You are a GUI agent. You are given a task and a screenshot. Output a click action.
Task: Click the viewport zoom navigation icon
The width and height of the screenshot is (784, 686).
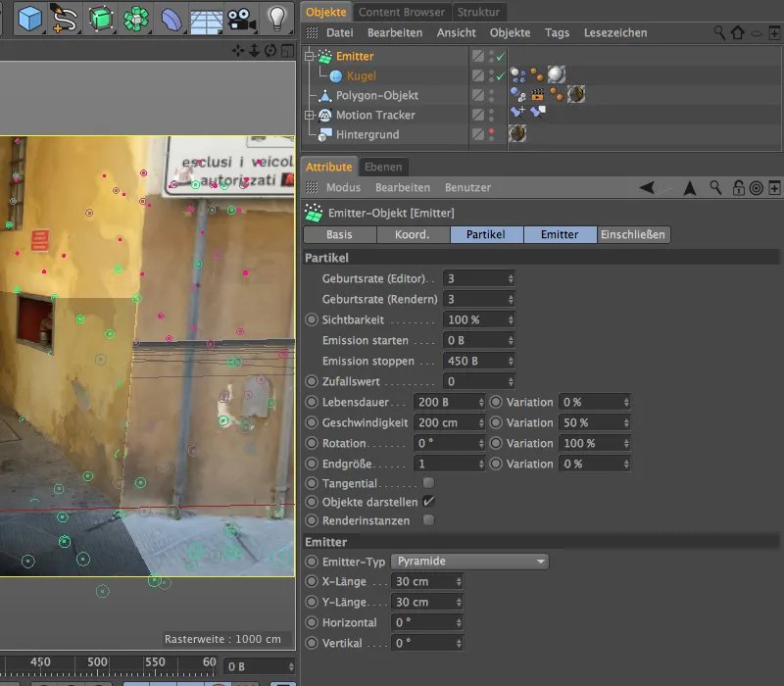click(x=254, y=51)
